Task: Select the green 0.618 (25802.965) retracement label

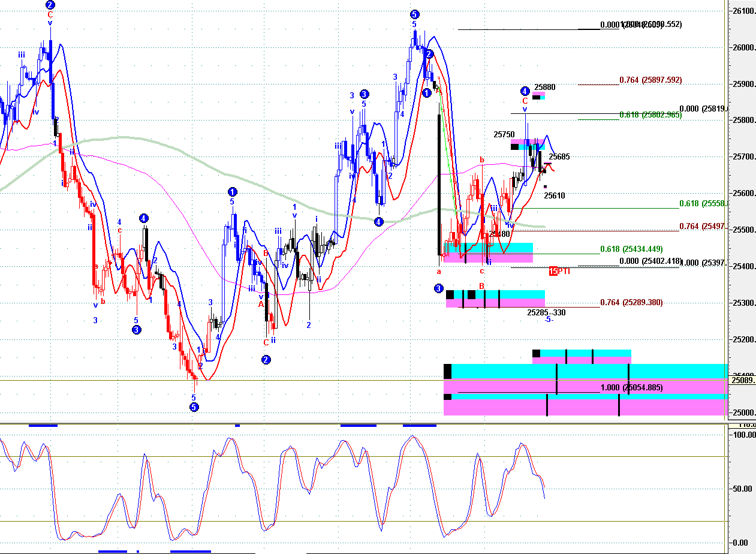Action: (x=650, y=114)
